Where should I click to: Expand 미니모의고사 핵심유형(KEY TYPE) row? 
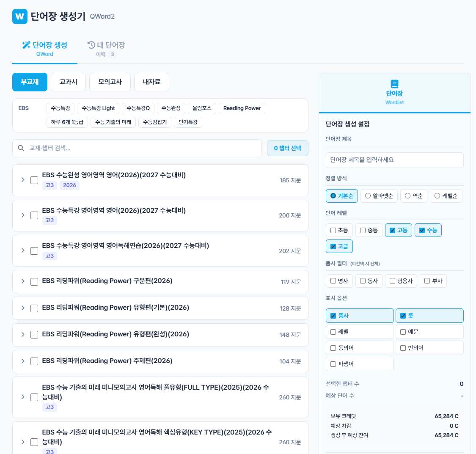pos(23,442)
